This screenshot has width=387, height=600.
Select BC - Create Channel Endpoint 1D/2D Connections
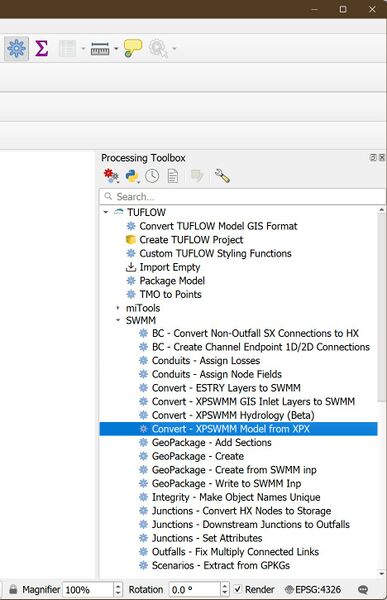tap(261, 347)
